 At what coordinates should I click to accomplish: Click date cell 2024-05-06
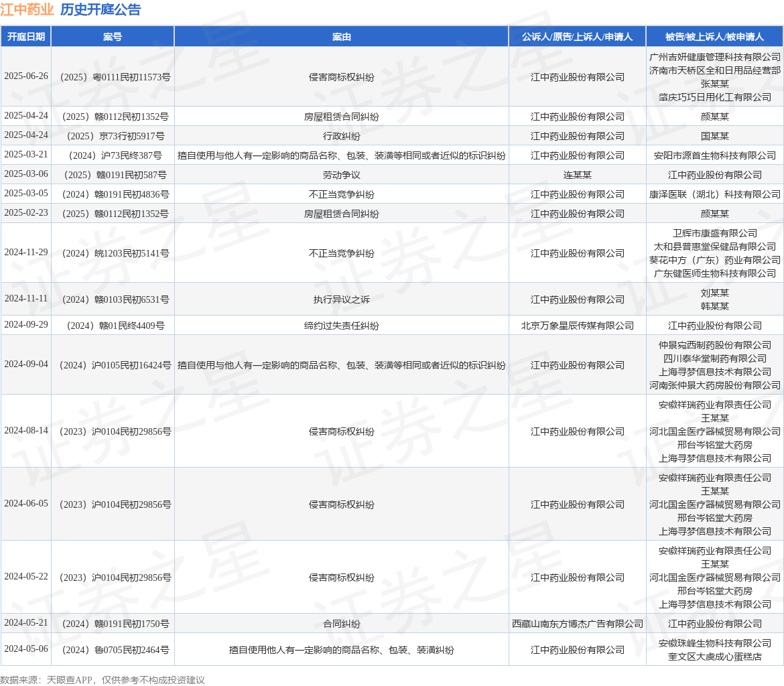coord(26,649)
